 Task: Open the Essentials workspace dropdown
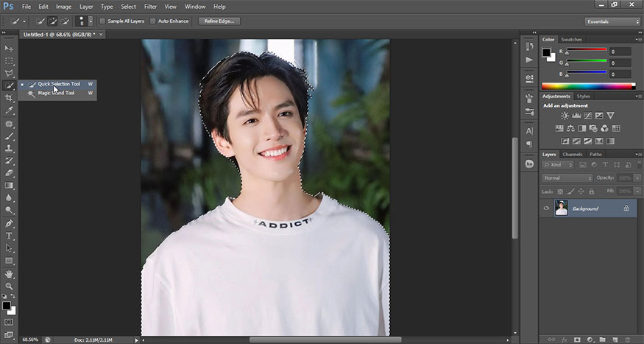click(612, 21)
